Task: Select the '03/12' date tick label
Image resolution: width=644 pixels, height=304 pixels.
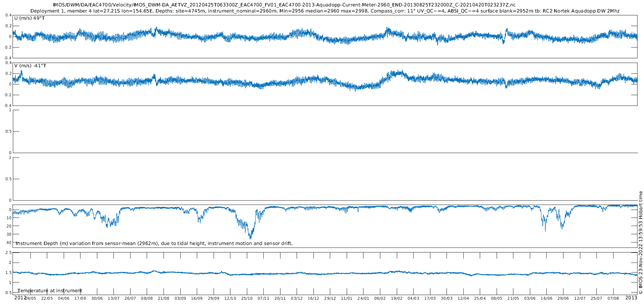Action: pyautogui.click(x=297, y=298)
